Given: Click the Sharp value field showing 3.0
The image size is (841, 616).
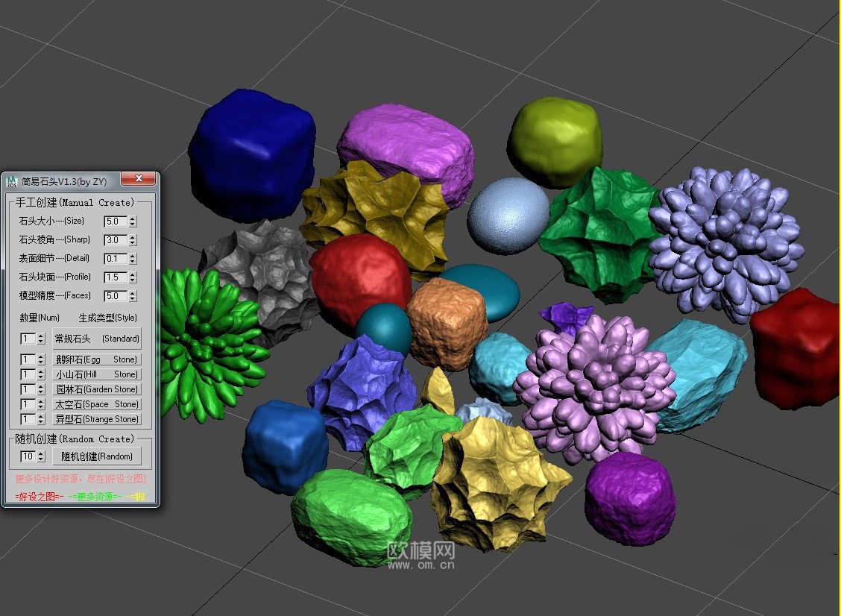Looking at the screenshot, I should click(x=116, y=240).
